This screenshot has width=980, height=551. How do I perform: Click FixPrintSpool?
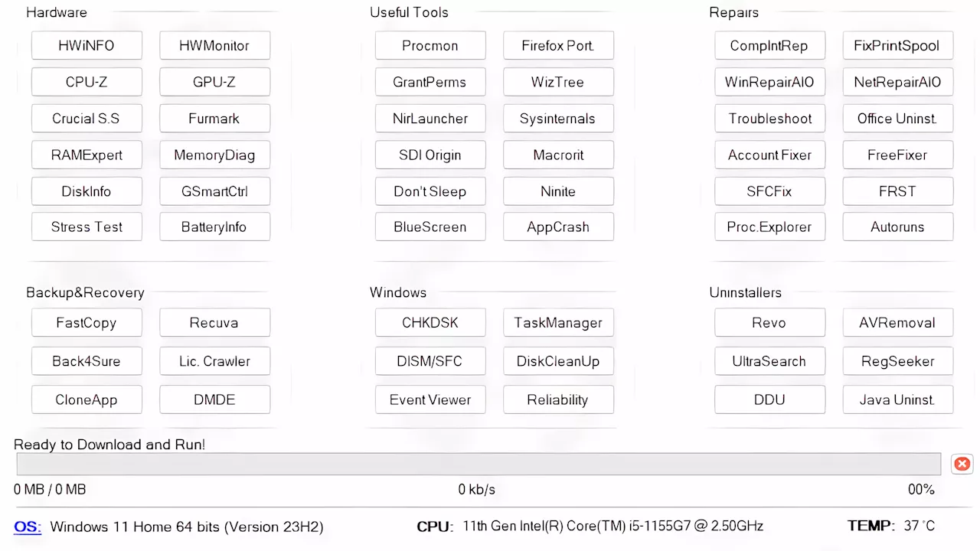click(897, 45)
